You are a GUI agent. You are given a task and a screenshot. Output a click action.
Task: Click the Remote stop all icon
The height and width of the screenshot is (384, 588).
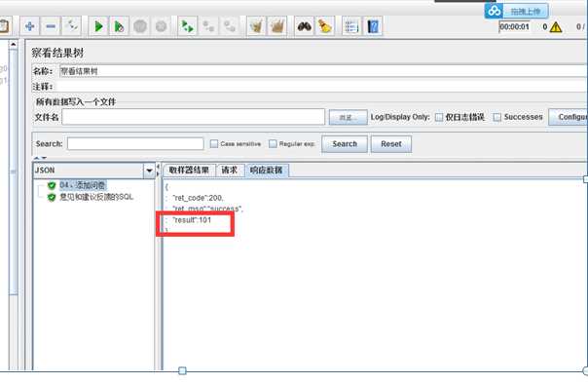point(208,26)
